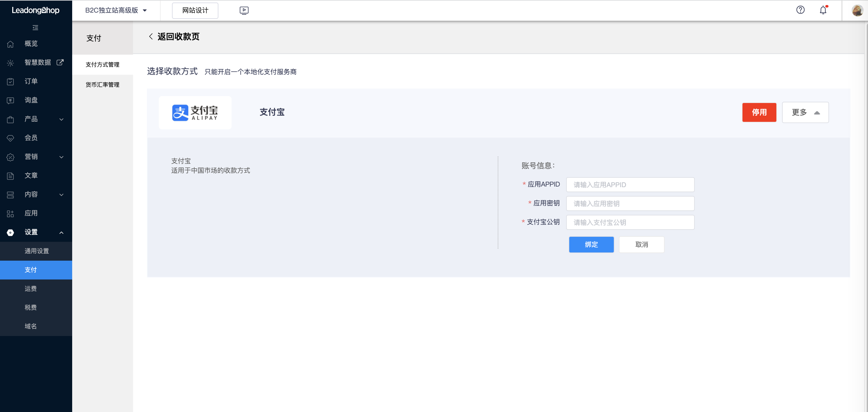Image resolution: width=868 pixels, height=412 pixels.
Task: Select the 货币汇率管理 tab
Action: [102, 84]
